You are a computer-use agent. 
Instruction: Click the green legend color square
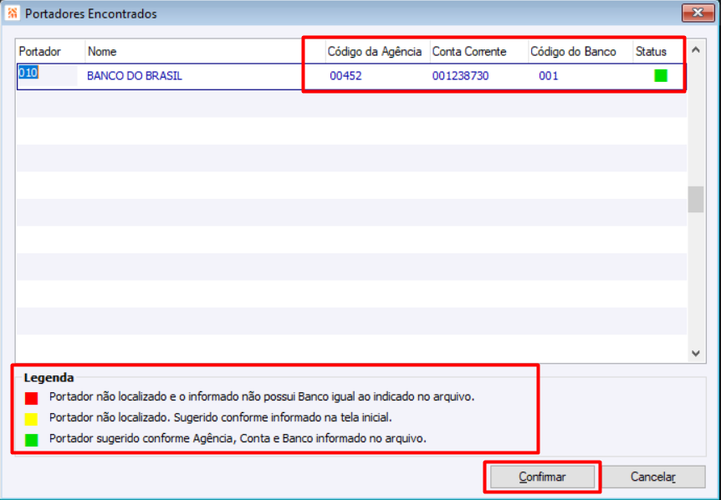coord(31,440)
